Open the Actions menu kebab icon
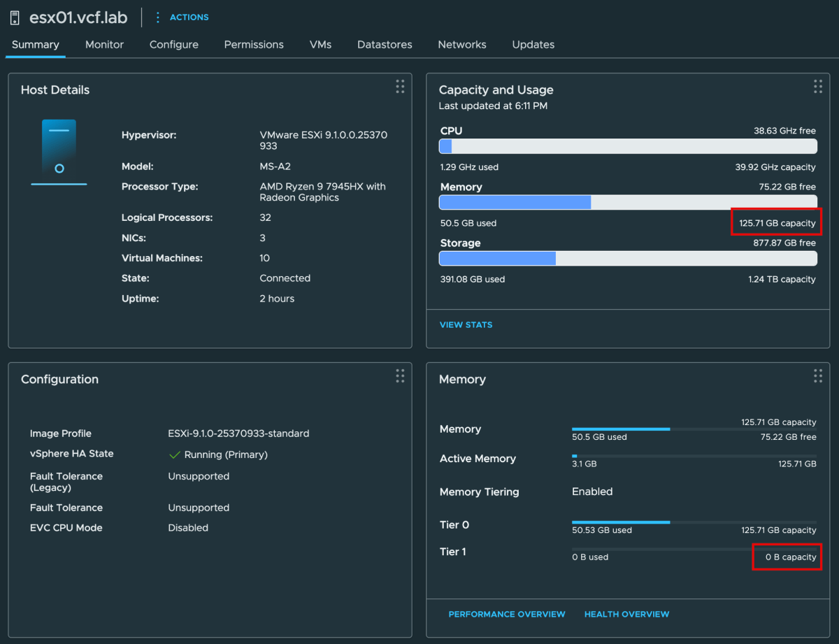Viewport: 839px width, 644px height. tap(157, 17)
